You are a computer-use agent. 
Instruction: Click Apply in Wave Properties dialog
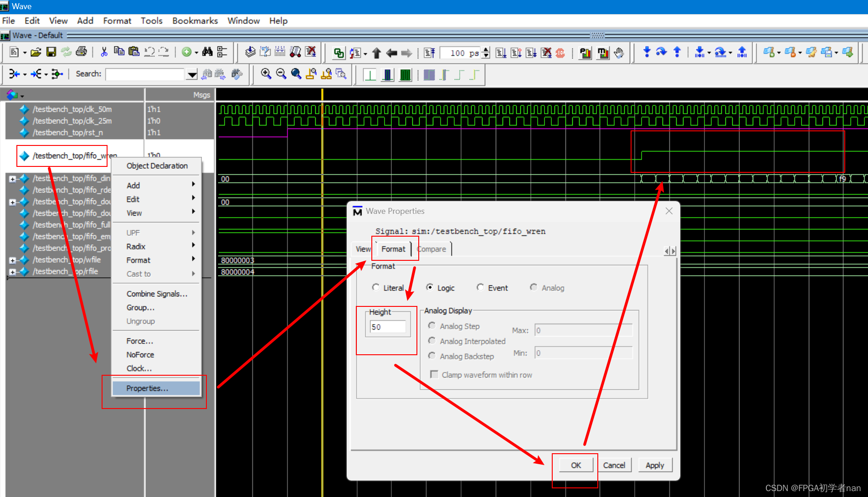(x=655, y=465)
